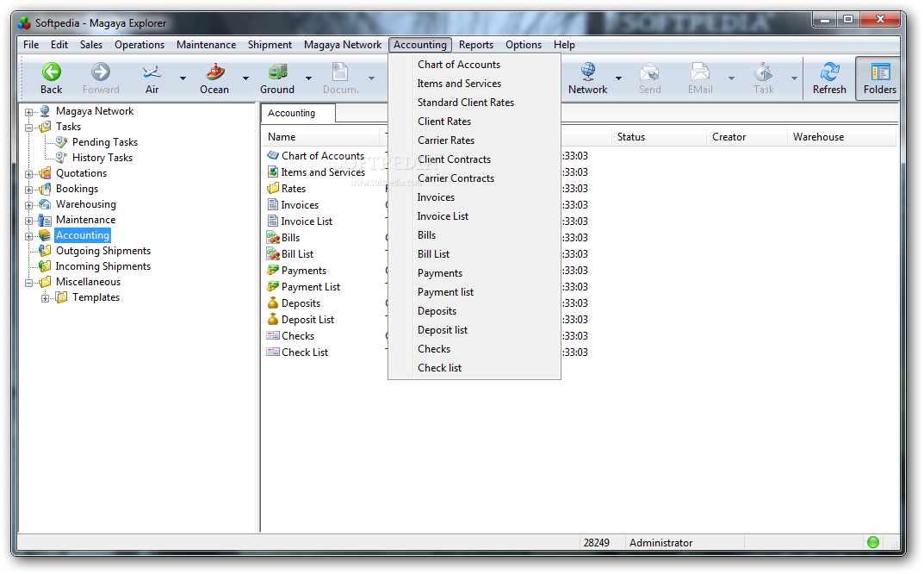Open the Air button dropdown arrow
The height and width of the screenshot is (574, 924).
pyautogui.click(x=183, y=78)
